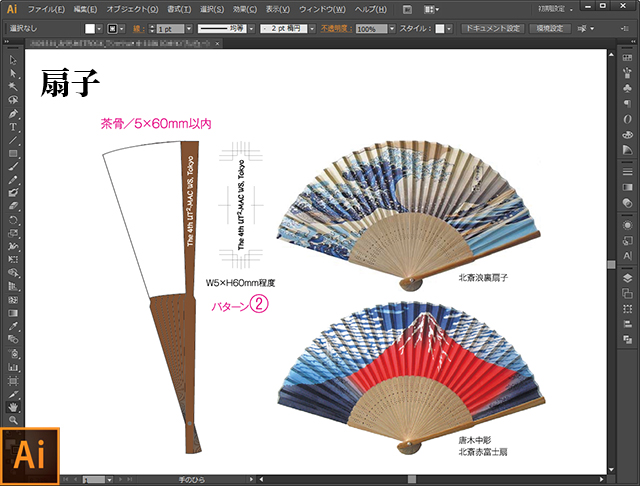Select the Selection tool (black arrow)

[13, 60]
